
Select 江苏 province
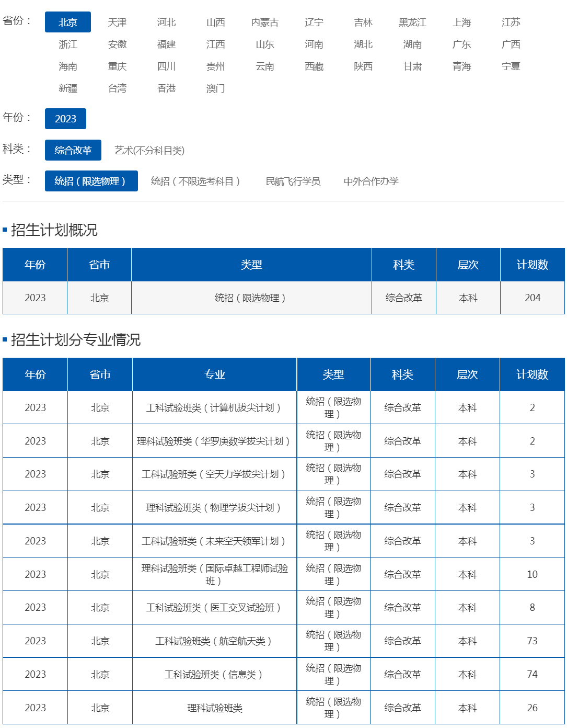click(511, 22)
